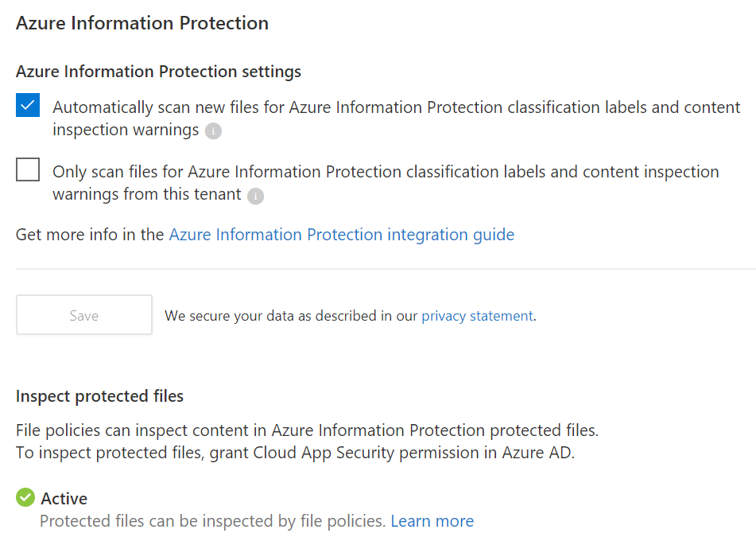Click the 'Get more info in the' text
Screen dimensions: 756x541
pyautogui.click(x=90, y=235)
